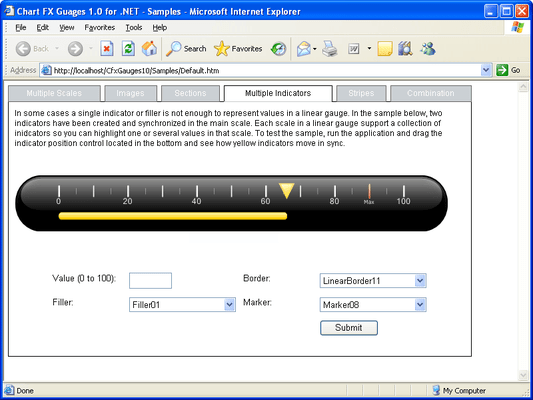This screenshot has height=400, width=533.
Task: Expand the Address bar URL dropdown
Action: pyautogui.click(x=486, y=70)
